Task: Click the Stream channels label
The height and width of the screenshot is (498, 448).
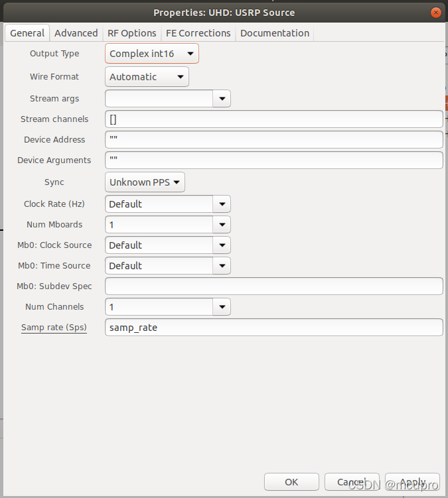Action: click(x=54, y=119)
